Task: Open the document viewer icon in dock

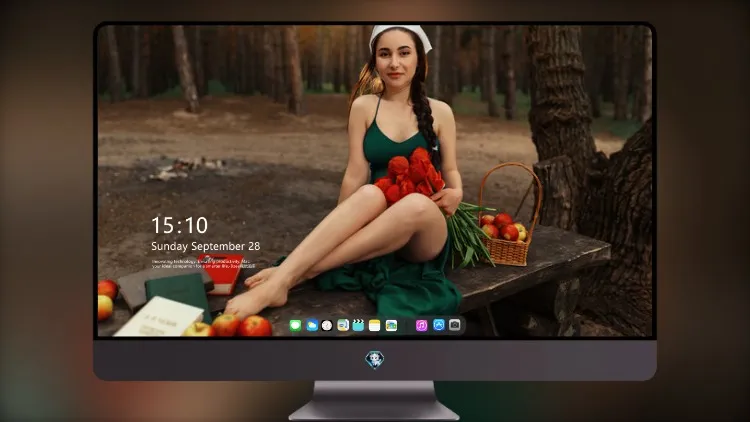Action: pyautogui.click(x=343, y=326)
